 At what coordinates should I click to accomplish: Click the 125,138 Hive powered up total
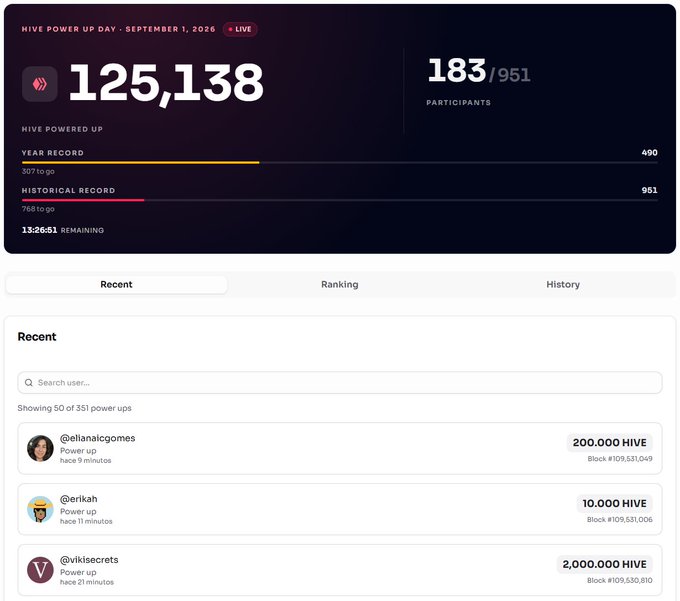pos(166,83)
